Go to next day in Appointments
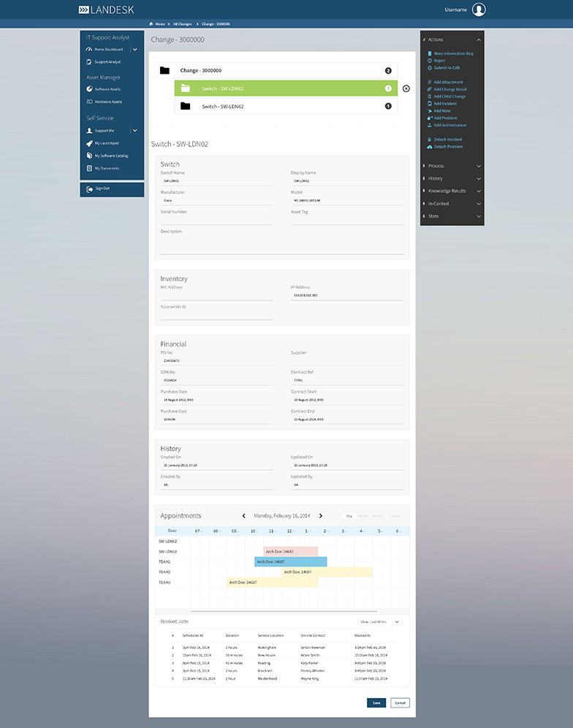573x728 pixels. click(x=321, y=516)
